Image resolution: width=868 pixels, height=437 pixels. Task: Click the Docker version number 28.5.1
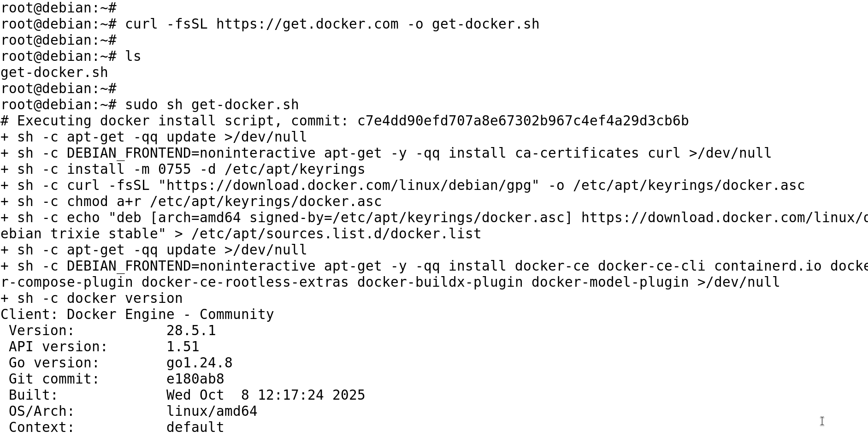[x=191, y=331]
